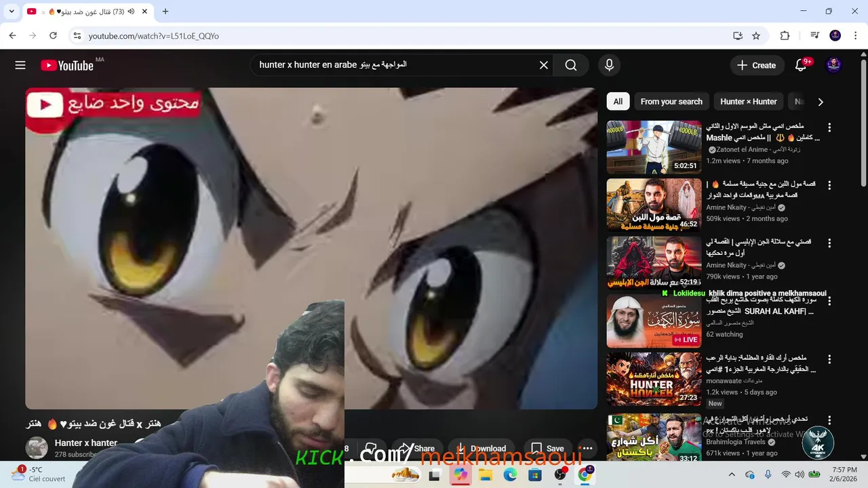Select the From your search chip
The height and width of the screenshot is (488, 868).
point(671,102)
